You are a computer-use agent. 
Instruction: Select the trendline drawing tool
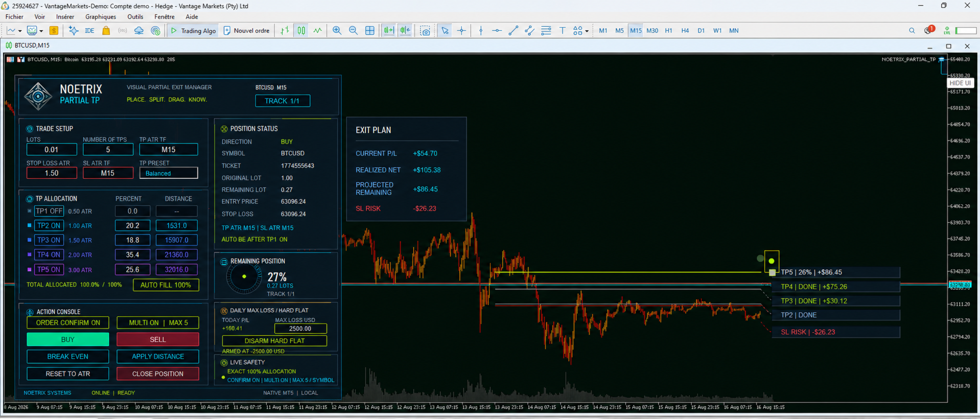514,31
